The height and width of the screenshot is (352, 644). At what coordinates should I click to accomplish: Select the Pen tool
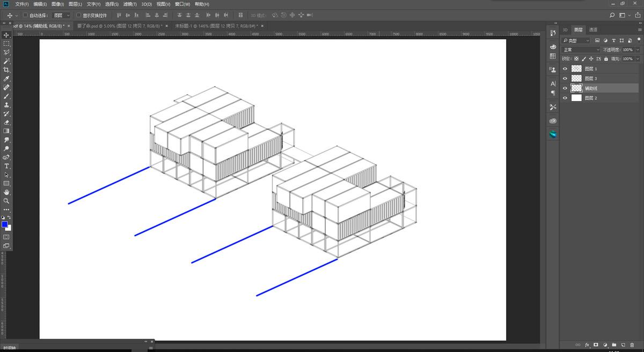tap(6, 157)
